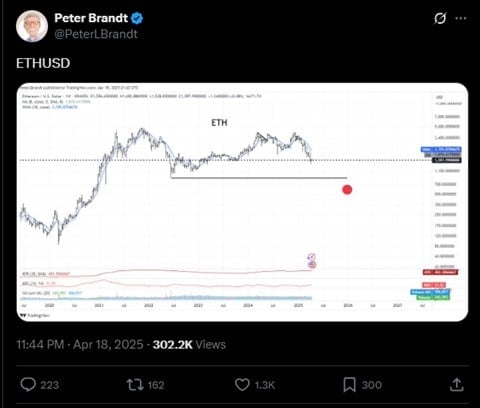Viewport: 480px width, 408px height.
Task: Click the blue verified badge
Action: pos(137,18)
